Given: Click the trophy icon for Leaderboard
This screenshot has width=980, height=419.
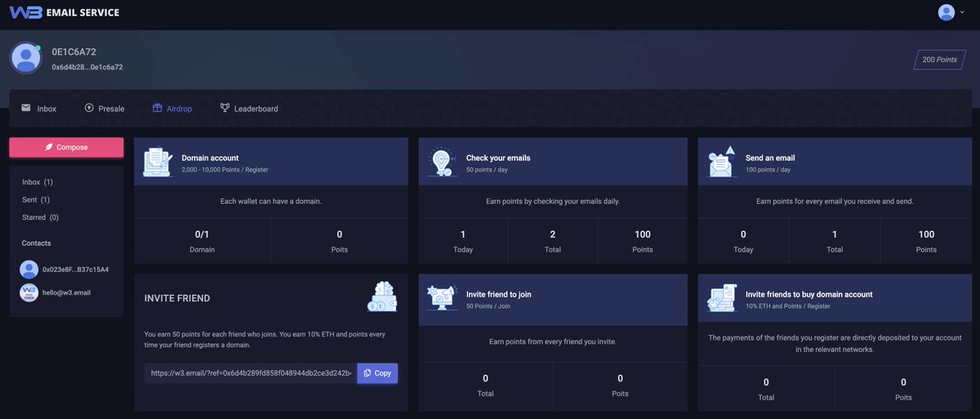Looking at the screenshot, I should click(225, 108).
